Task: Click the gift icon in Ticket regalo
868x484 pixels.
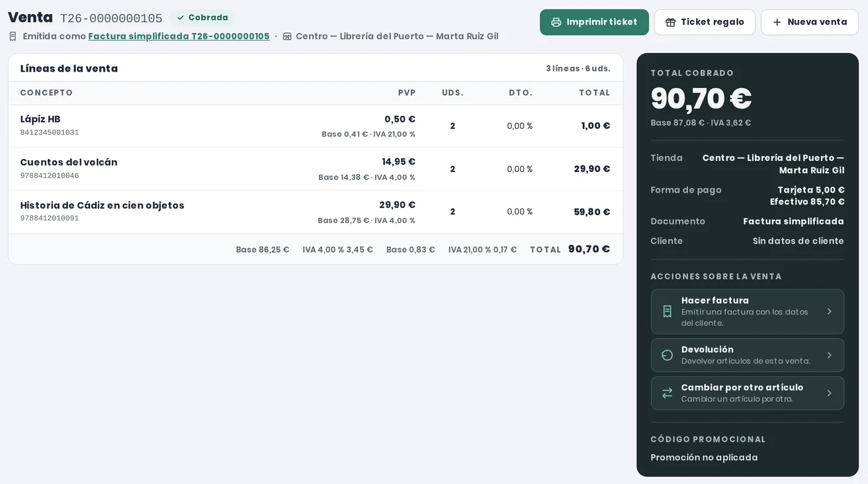Action: coord(670,23)
